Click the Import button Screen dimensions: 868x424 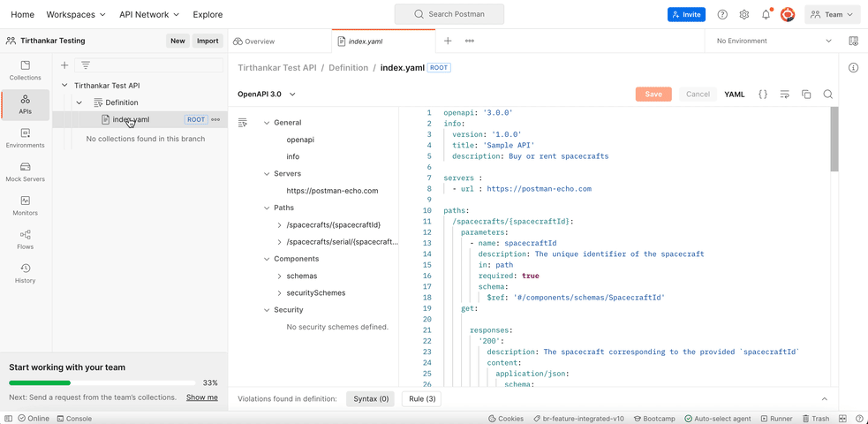[x=208, y=41]
